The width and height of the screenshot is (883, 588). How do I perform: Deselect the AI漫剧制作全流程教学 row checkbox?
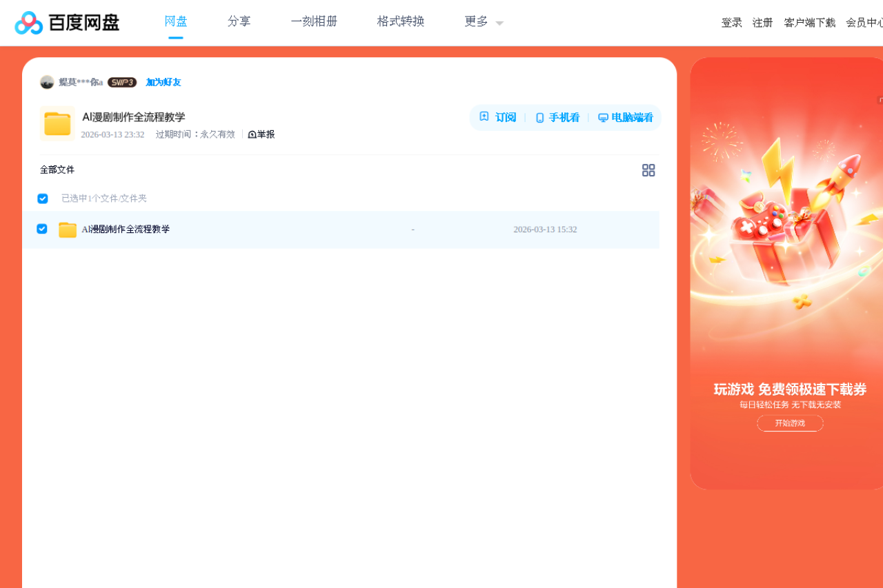[42, 229]
